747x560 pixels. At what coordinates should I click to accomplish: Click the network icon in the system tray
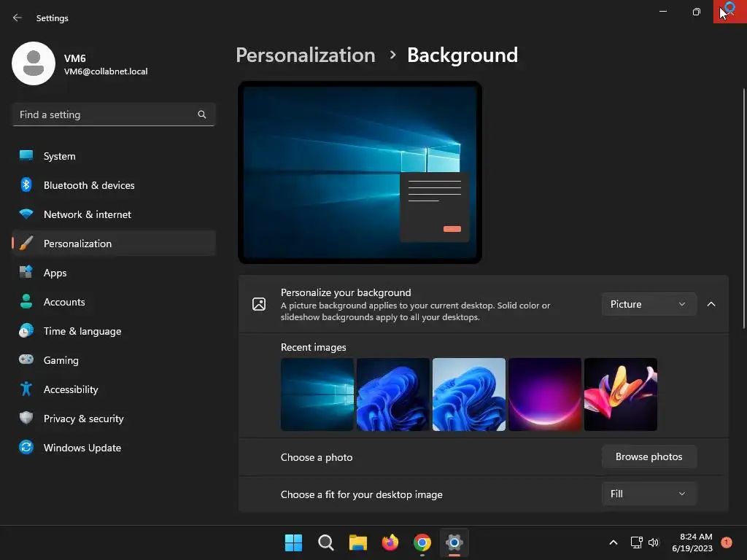pyautogui.click(x=636, y=542)
